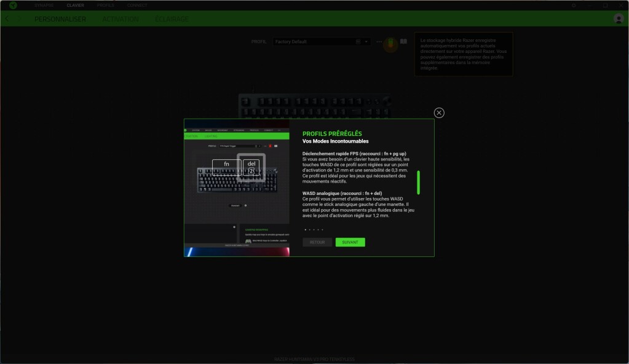The width and height of the screenshot is (629, 364).
Task: Click the green scrollbar beside the tutorial text
Action: [418, 183]
